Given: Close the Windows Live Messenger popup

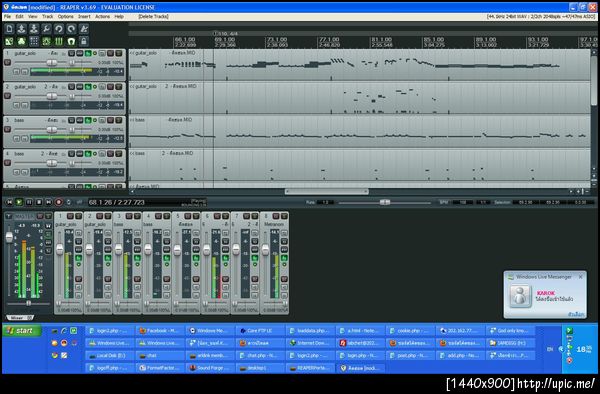Looking at the screenshot, I should tap(580, 277).
